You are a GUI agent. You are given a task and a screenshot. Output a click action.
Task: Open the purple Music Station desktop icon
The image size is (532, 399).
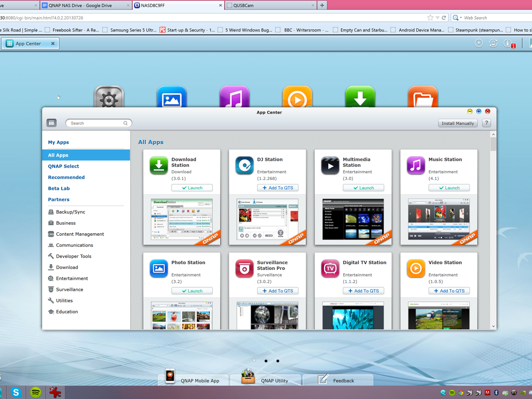pyautogui.click(x=235, y=98)
